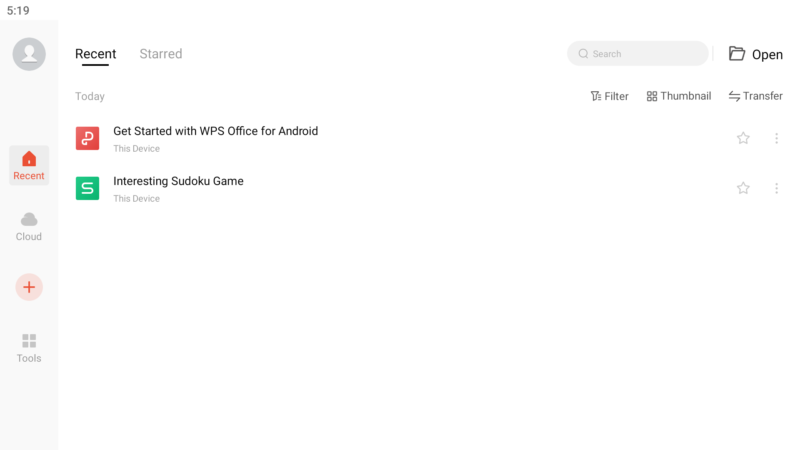Star the Interesting Sudoku Game file
The width and height of the screenshot is (800, 450).
[743, 188]
